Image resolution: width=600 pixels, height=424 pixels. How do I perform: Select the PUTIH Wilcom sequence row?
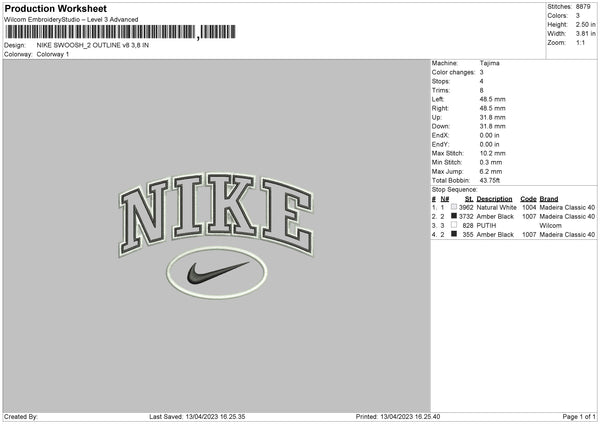[514, 225]
